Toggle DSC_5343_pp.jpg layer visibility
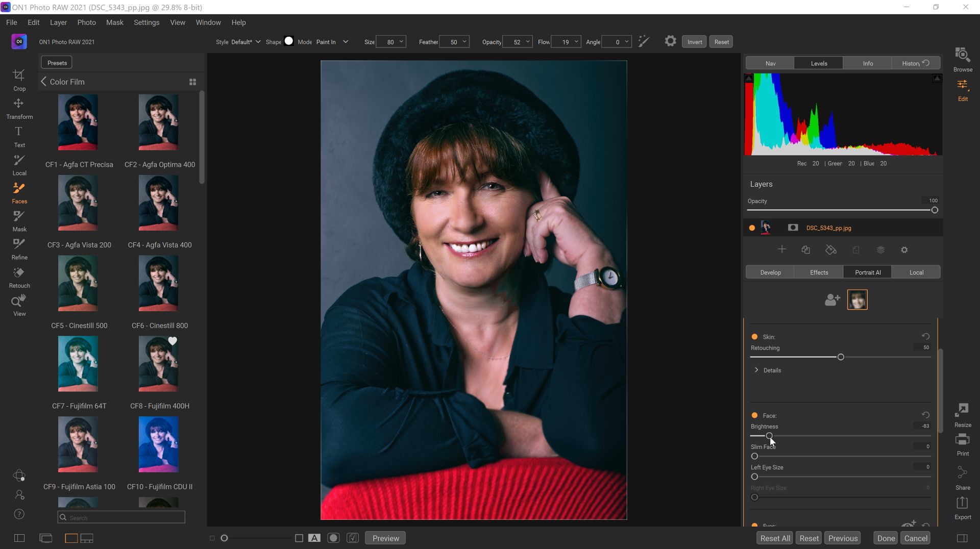Image resolution: width=980 pixels, height=549 pixels. (x=752, y=228)
